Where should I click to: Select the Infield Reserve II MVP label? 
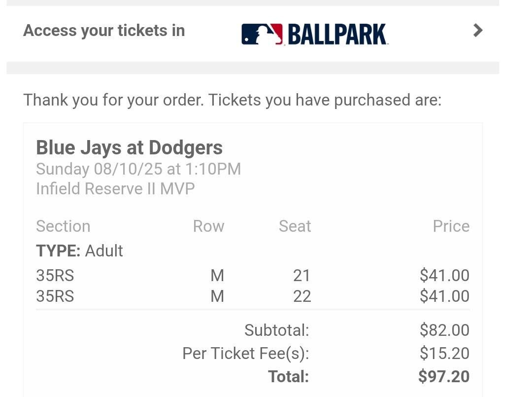pos(115,188)
